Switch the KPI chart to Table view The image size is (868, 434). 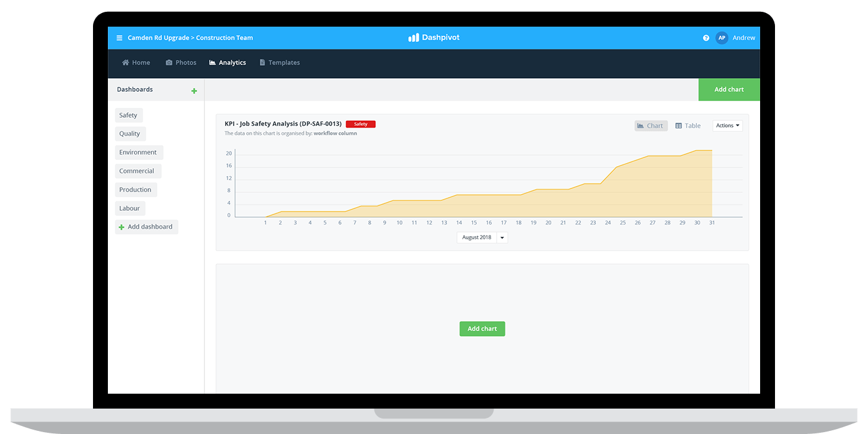click(x=688, y=125)
